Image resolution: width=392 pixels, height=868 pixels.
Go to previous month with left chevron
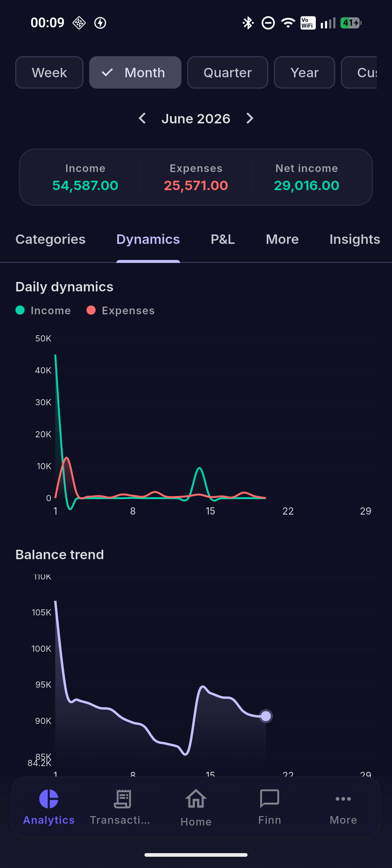pos(142,118)
